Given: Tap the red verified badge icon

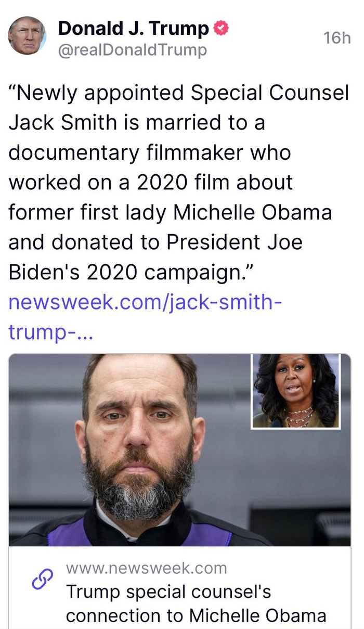Looking at the screenshot, I should [222, 29].
